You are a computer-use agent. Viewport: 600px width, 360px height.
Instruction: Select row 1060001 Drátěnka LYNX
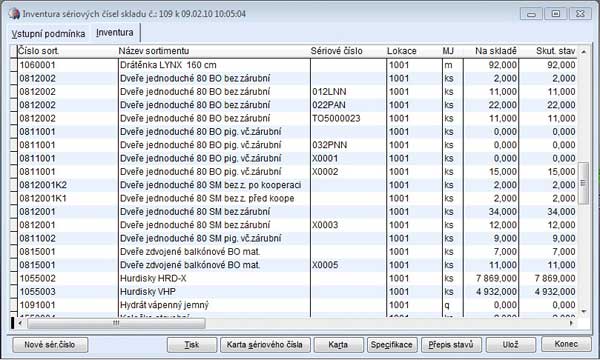[297, 65]
